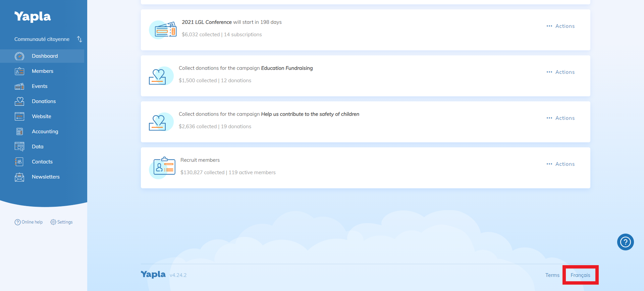The height and width of the screenshot is (291, 644).
Task: Click the Accounting calculator icon
Action: tap(19, 132)
